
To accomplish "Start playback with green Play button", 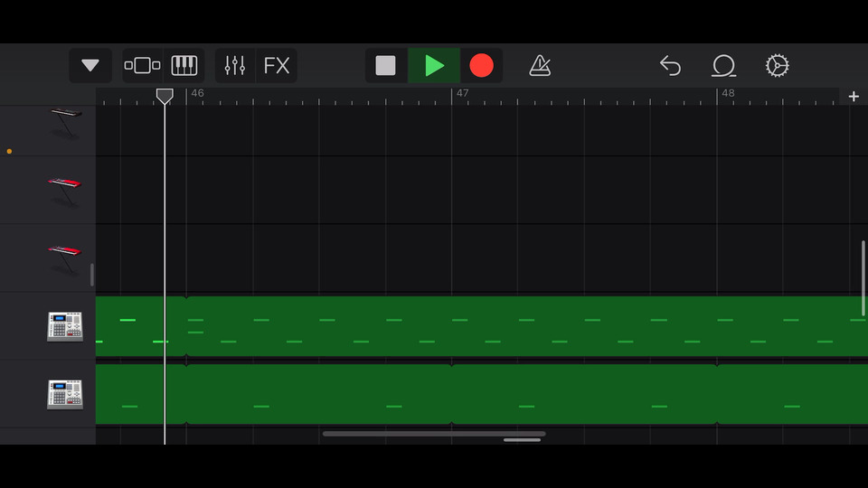I will click(434, 65).
